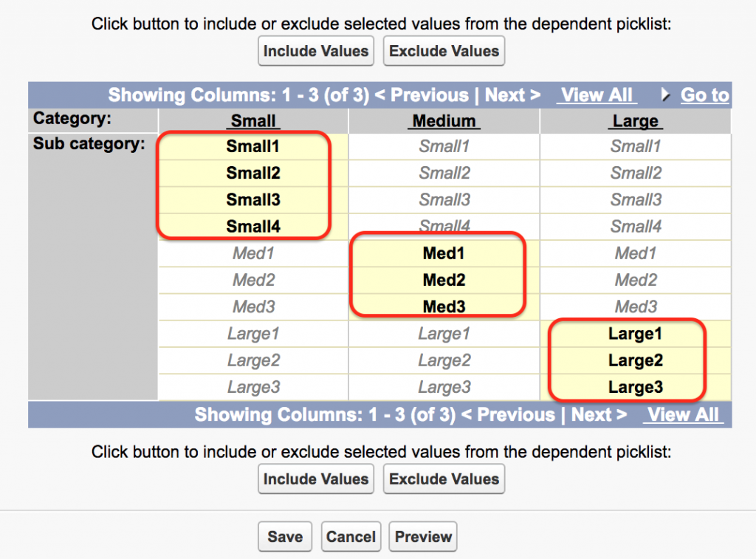Cancel the picklist edit
Viewport: 756px width, 559px height.
click(351, 536)
